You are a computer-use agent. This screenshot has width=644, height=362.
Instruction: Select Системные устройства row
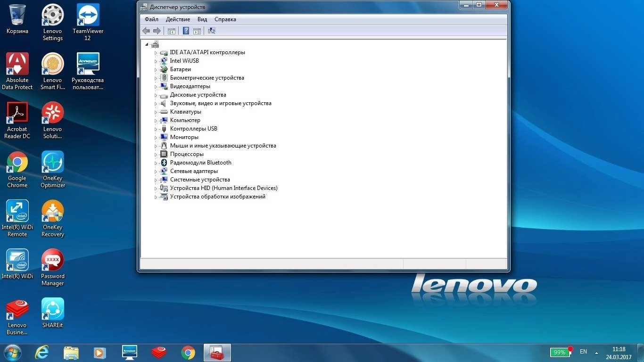[200, 180]
